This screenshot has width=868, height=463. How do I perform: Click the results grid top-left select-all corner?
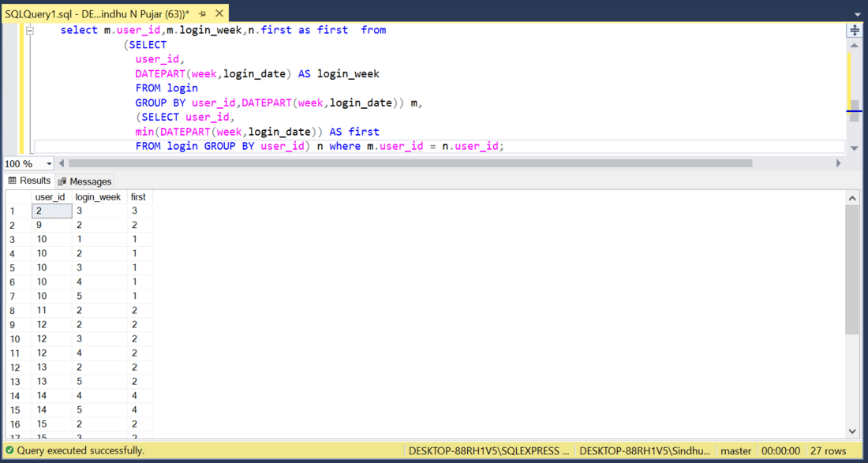(x=19, y=197)
